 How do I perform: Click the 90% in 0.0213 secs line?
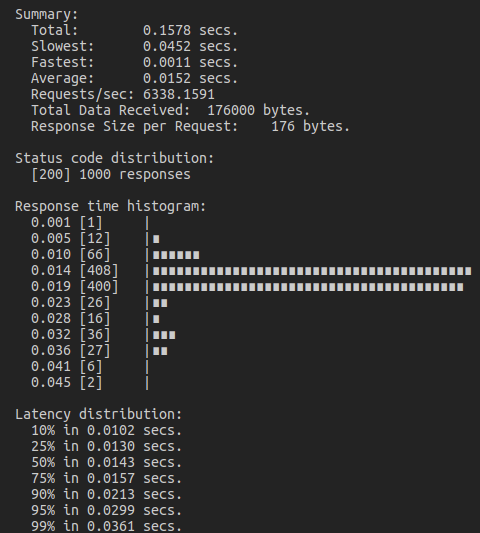[107, 494]
